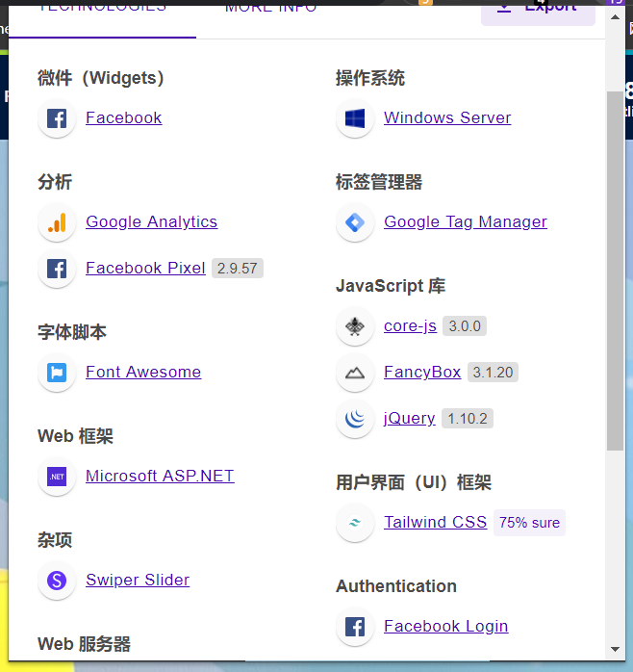
Task: Click the Facebook Pixel icon
Action: coord(57,269)
